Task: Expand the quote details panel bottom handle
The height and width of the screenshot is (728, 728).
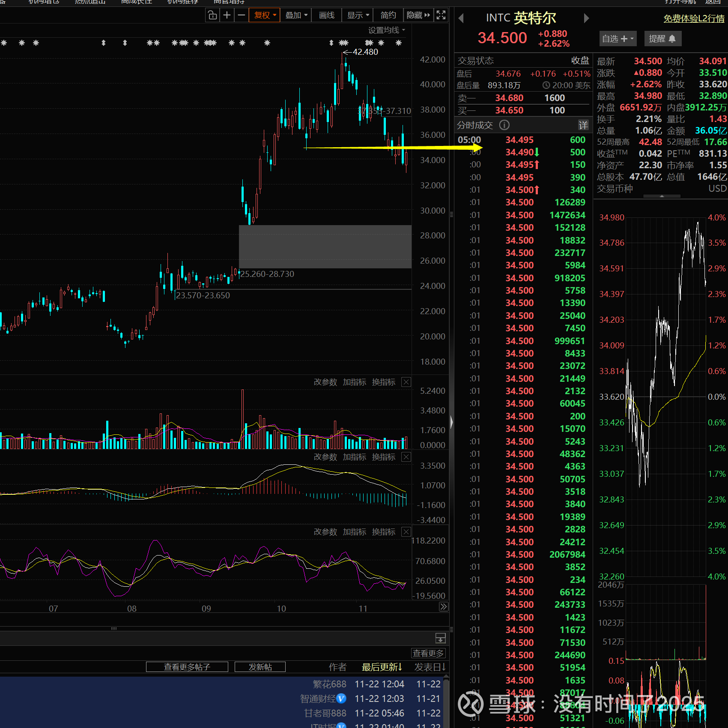Action: (662, 196)
